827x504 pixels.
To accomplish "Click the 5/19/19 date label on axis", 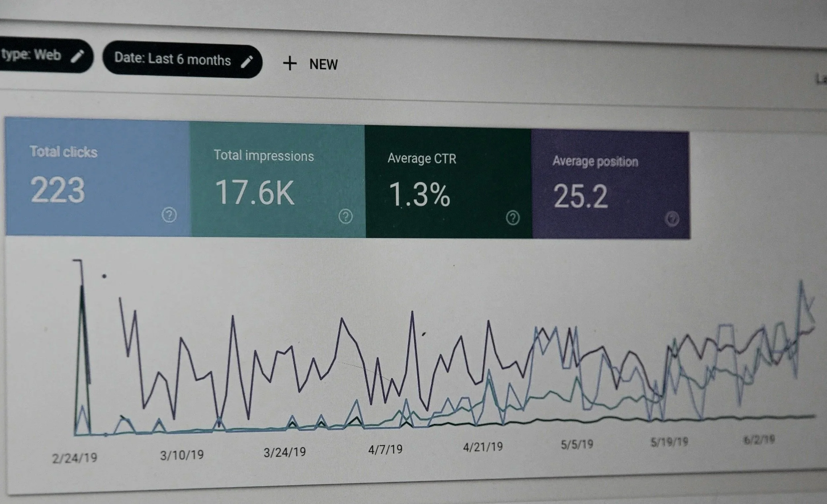I will (x=669, y=442).
